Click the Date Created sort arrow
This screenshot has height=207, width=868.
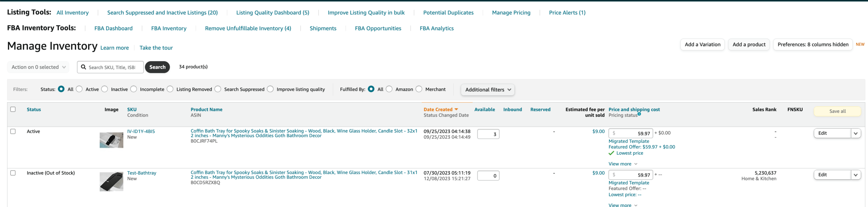point(456,109)
